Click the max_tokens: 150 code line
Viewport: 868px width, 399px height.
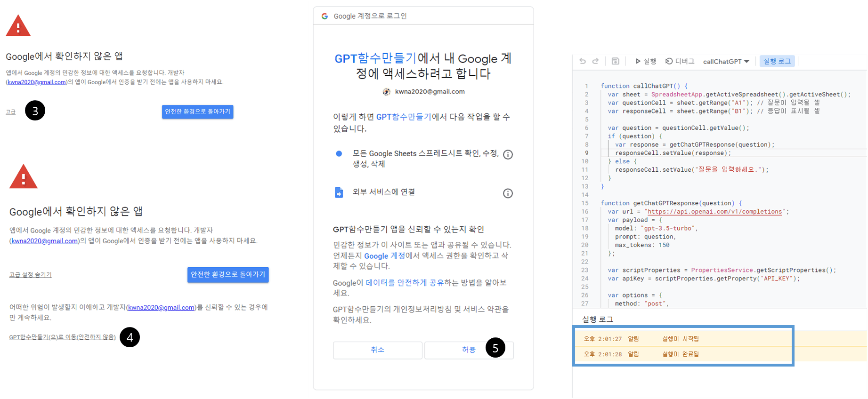[x=642, y=245]
